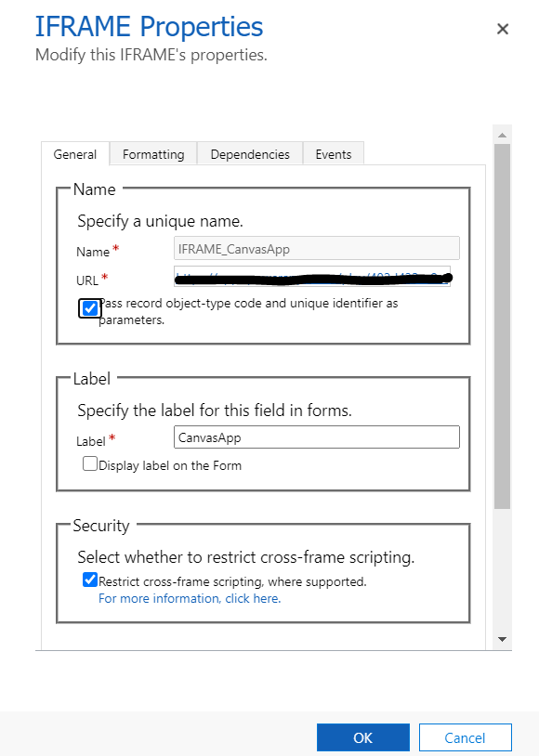Click the OK button
This screenshot has width=539, height=756.
tap(362, 736)
